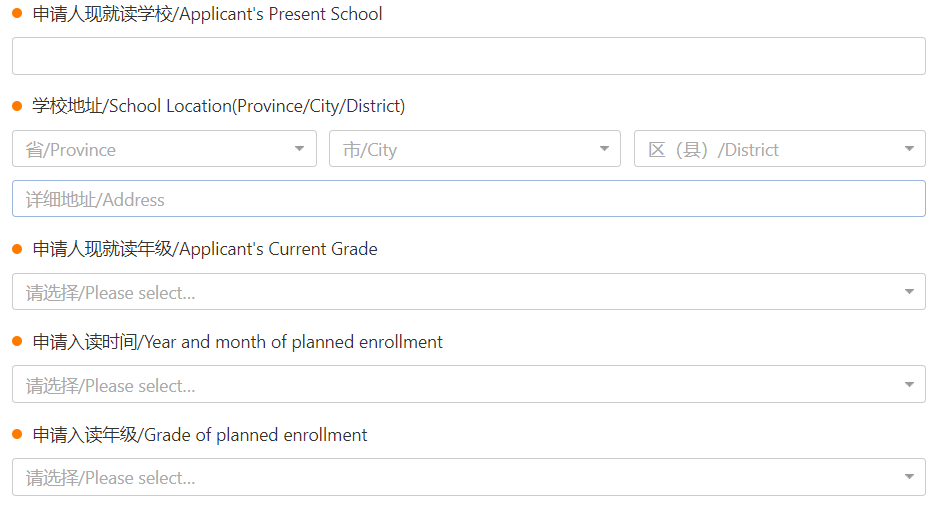Open the 省/Province dropdown

pos(164,149)
